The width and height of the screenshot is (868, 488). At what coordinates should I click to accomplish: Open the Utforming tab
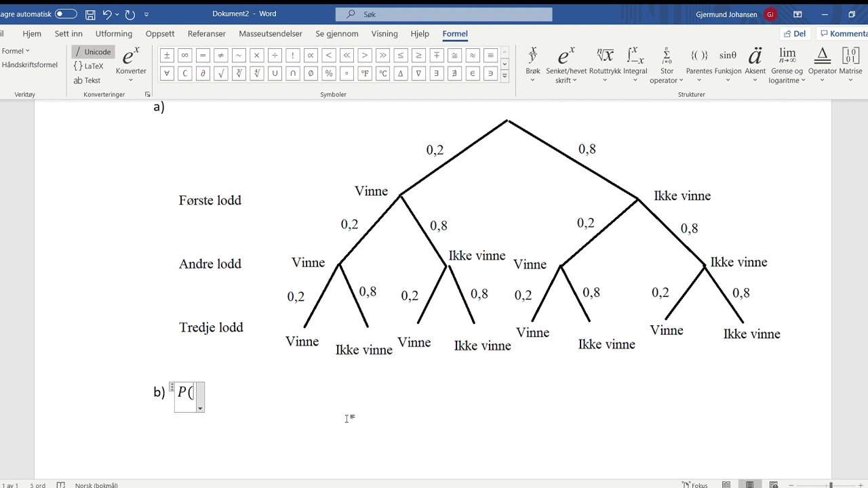114,34
